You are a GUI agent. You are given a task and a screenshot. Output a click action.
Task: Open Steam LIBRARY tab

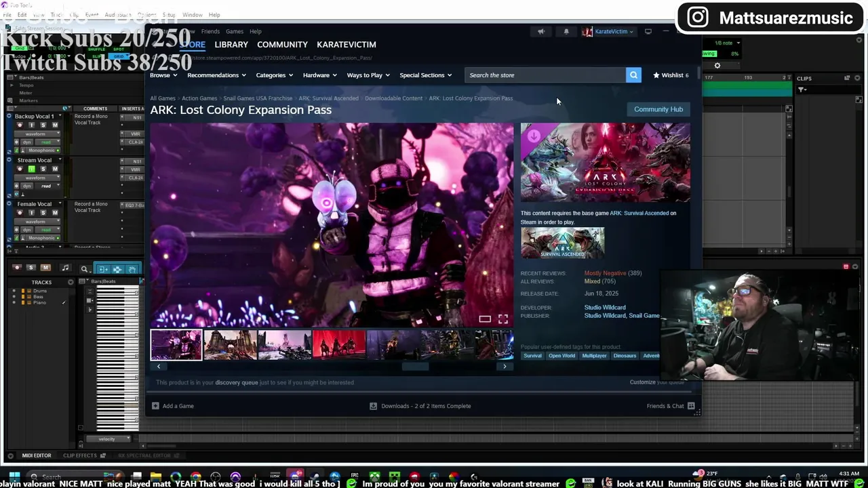tap(231, 45)
